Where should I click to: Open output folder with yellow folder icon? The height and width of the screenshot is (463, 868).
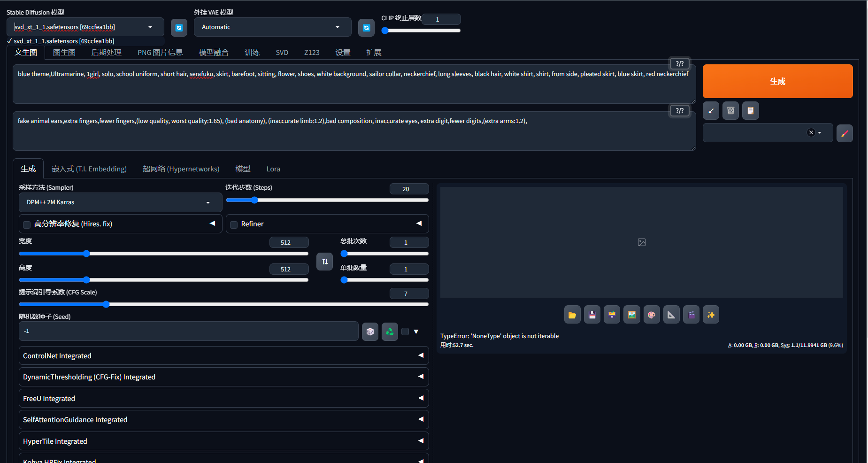tap(572, 315)
